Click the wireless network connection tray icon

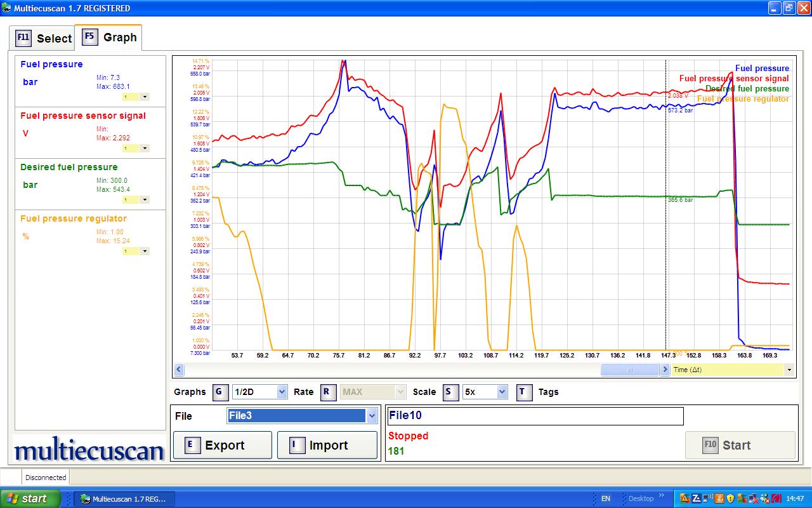pos(707,498)
